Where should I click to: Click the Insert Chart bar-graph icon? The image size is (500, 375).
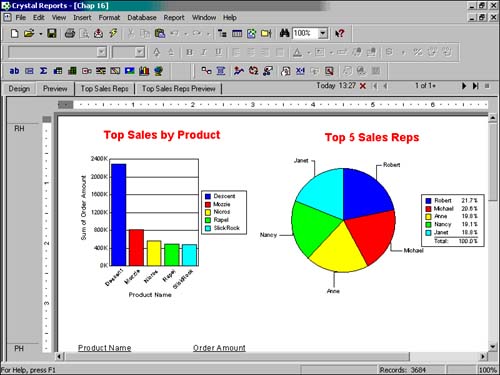[x=144, y=71]
